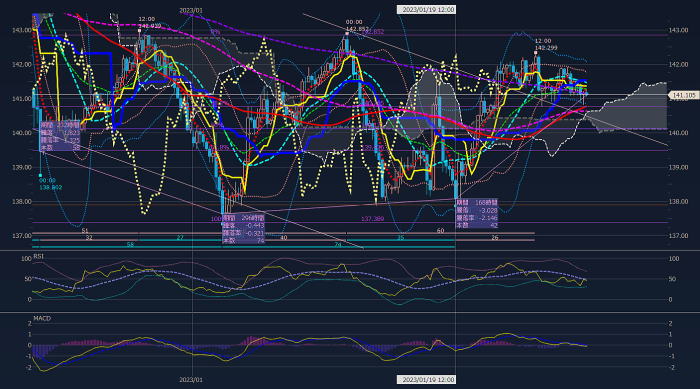Image resolution: width=700 pixels, height=389 pixels.
Task: Open the info box showing -0.443 range
Action: [243, 229]
